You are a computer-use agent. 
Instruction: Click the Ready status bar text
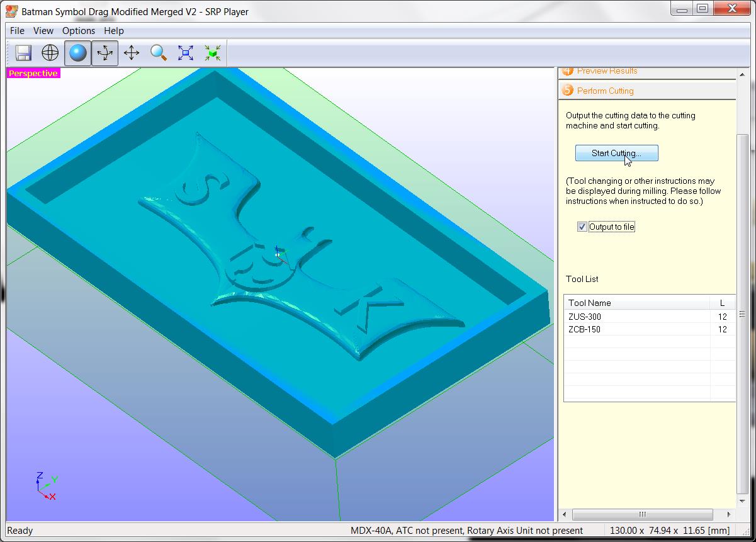[20, 531]
